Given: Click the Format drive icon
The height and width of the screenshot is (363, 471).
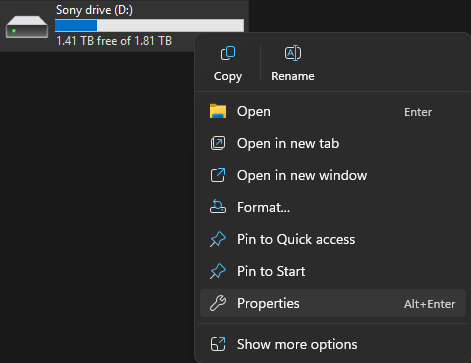Looking at the screenshot, I should [218, 207].
